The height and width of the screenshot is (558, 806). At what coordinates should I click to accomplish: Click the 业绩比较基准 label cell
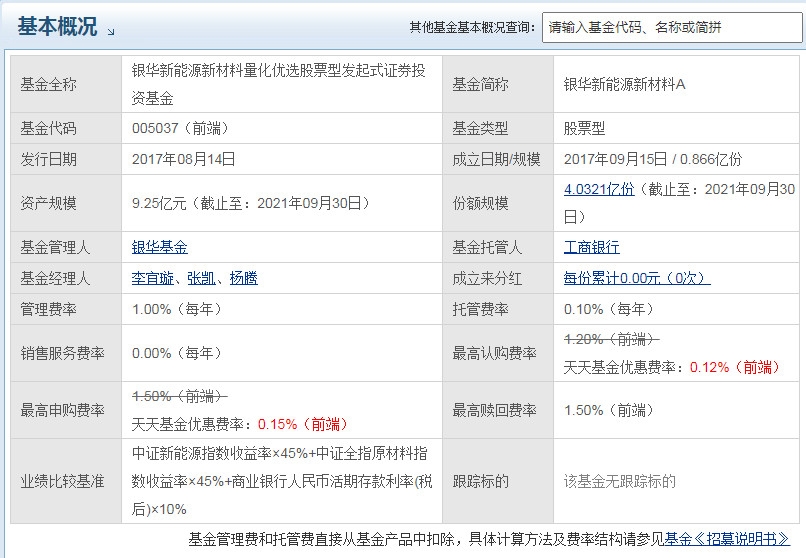coord(66,481)
